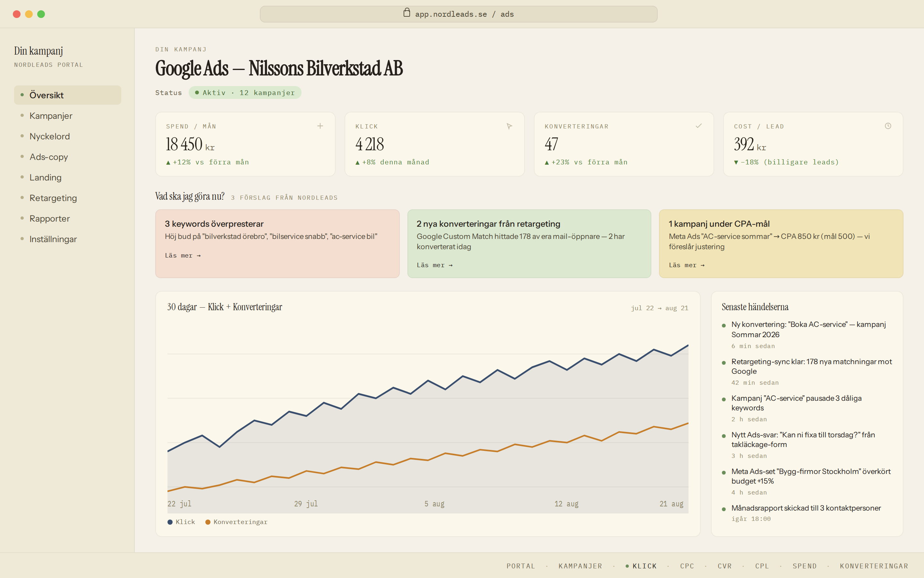
Task: Go to Kampanjer in the sidebar
Action: point(68,116)
